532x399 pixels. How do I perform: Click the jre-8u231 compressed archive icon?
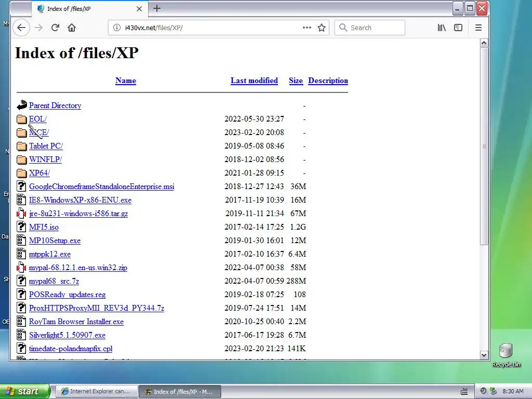point(21,214)
